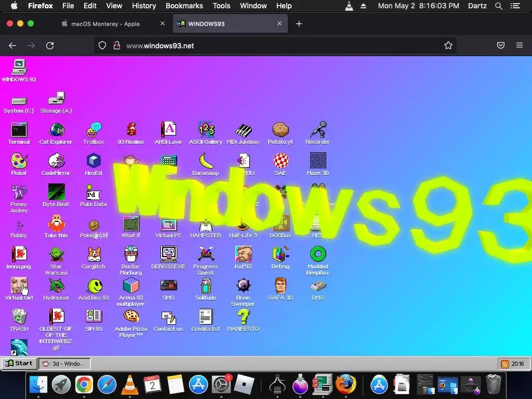Open the Corglitch corgi icon

[x=94, y=258]
